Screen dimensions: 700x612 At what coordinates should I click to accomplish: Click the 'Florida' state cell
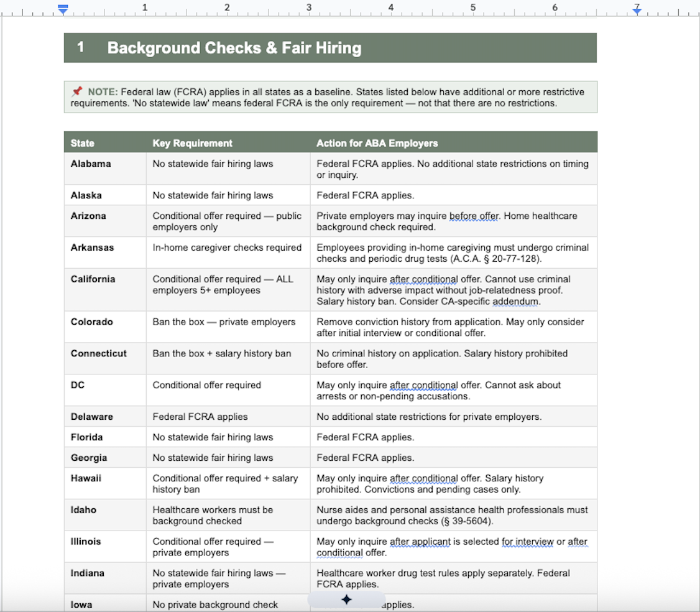pos(105,437)
